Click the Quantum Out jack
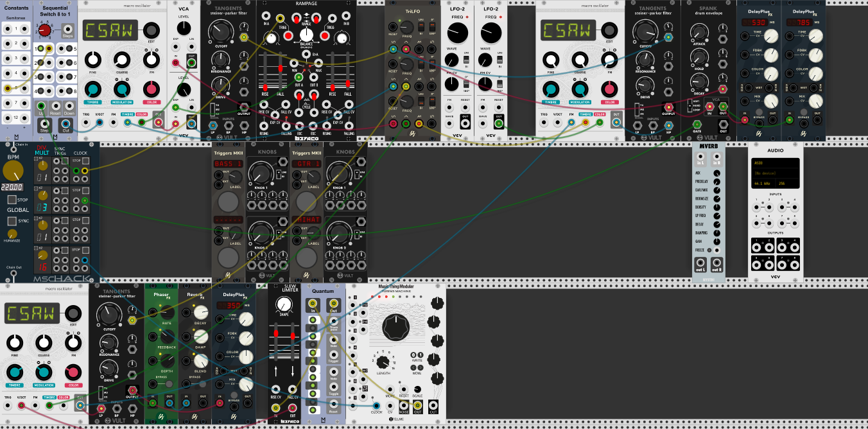This screenshot has height=429, width=868. tap(333, 304)
